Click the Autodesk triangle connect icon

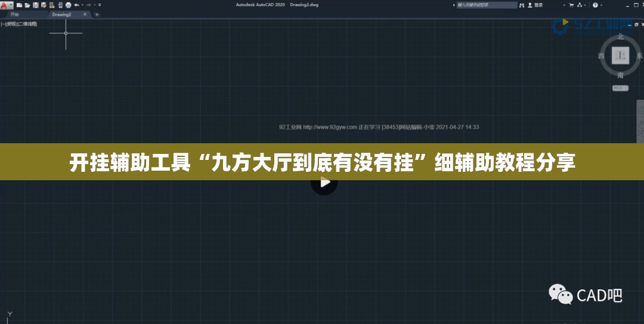pos(580,5)
